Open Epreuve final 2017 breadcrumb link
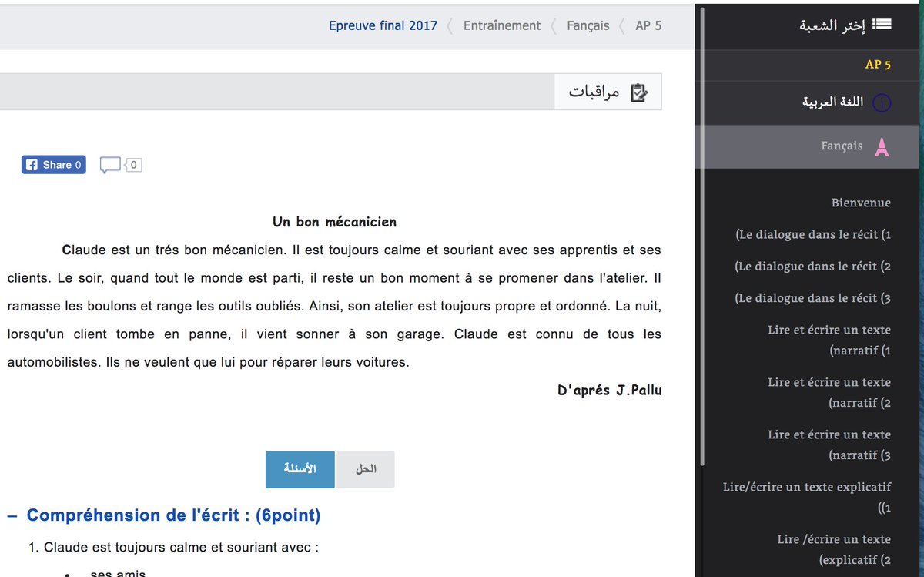The image size is (924, 577). (383, 25)
